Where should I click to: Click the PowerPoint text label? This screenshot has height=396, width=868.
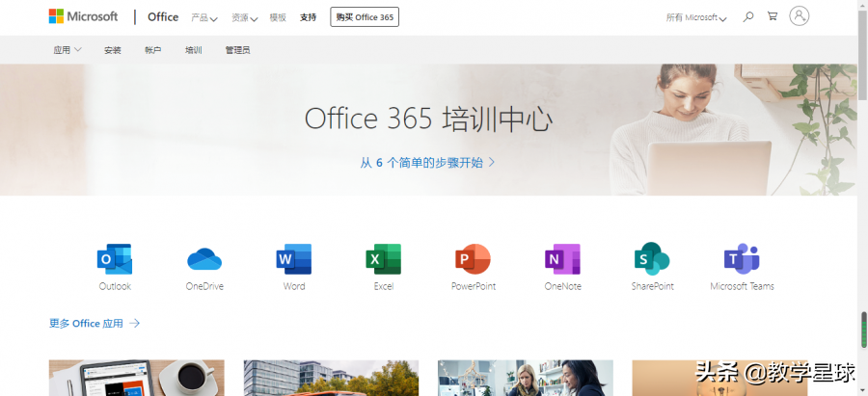coord(474,286)
